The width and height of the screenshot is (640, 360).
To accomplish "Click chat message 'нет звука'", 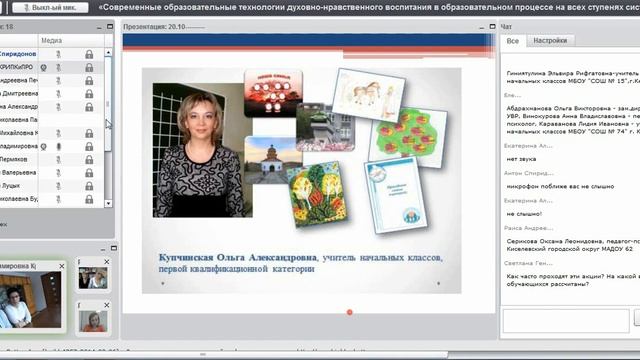I will pos(521,159).
